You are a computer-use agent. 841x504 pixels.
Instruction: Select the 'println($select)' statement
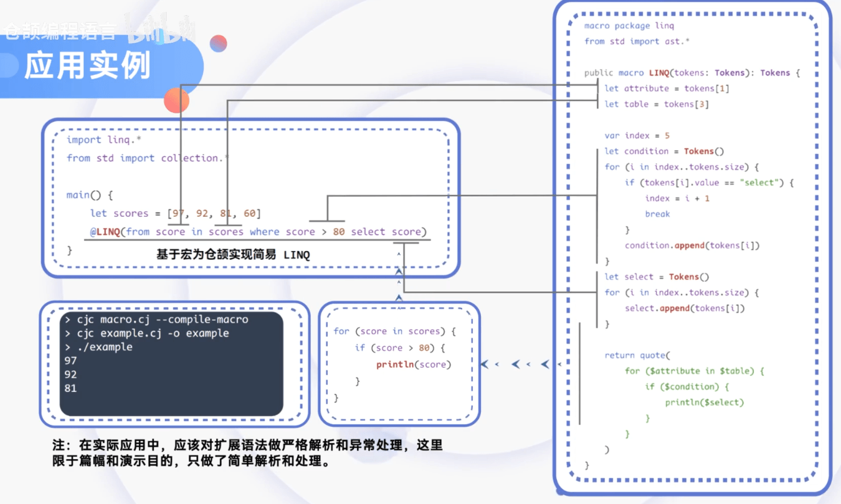704,402
